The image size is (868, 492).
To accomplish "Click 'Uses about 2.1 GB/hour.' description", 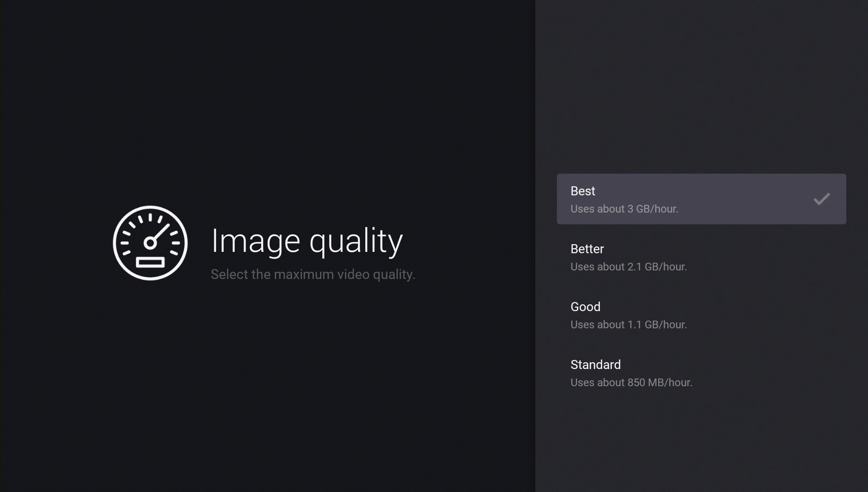I will coord(628,267).
